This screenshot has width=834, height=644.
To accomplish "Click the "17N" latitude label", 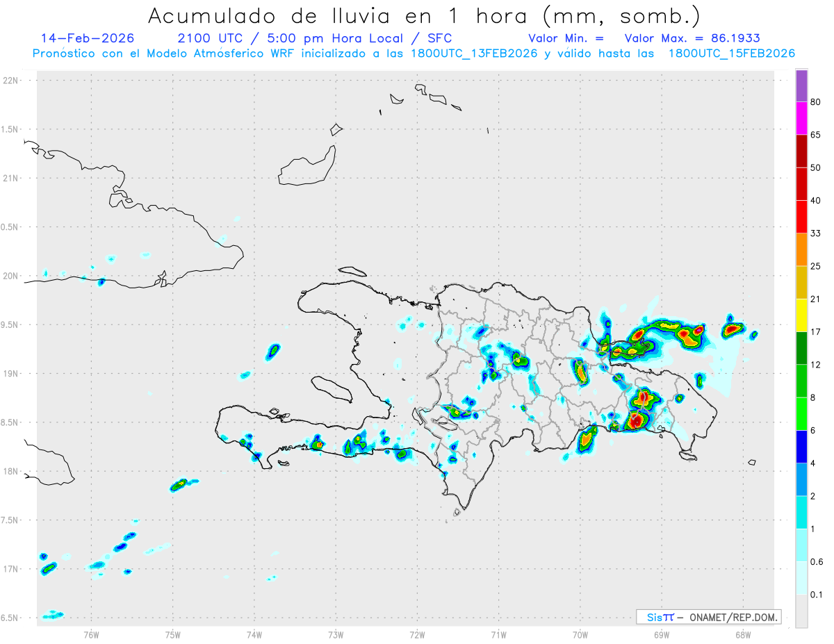I will pos(11,569).
